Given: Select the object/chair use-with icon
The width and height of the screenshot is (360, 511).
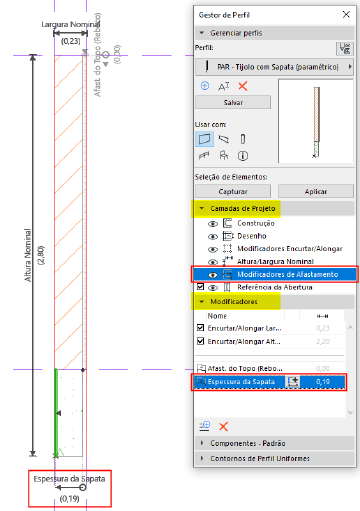Looking at the screenshot, I should coord(224,155).
